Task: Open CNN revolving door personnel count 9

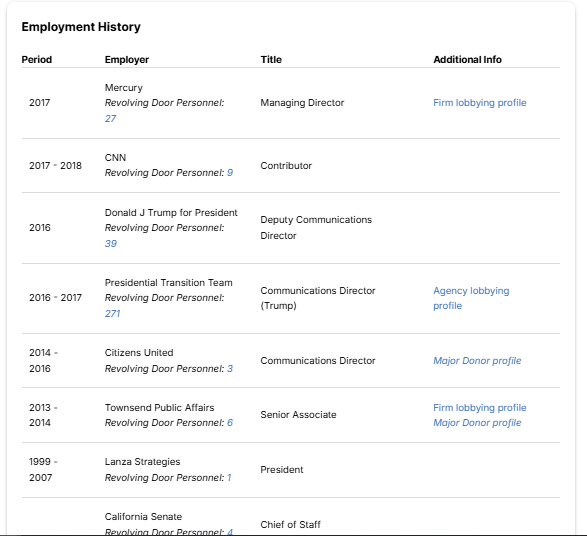Action: coord(230,173)
